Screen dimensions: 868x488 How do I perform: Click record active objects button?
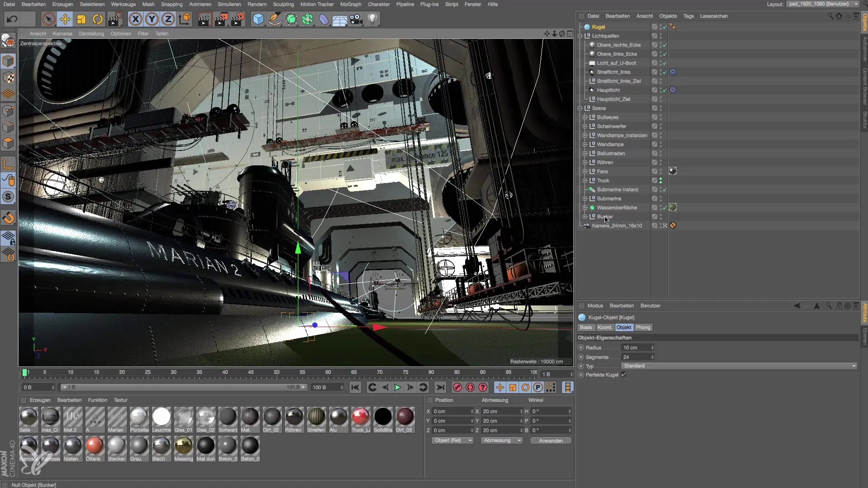point(458,387)
